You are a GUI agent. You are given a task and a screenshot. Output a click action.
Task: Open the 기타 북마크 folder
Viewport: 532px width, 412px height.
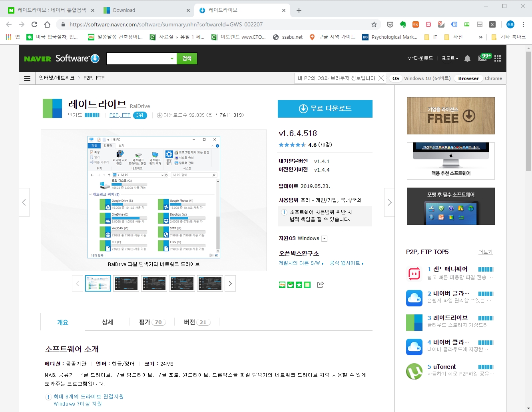click(x=508, y=37)
